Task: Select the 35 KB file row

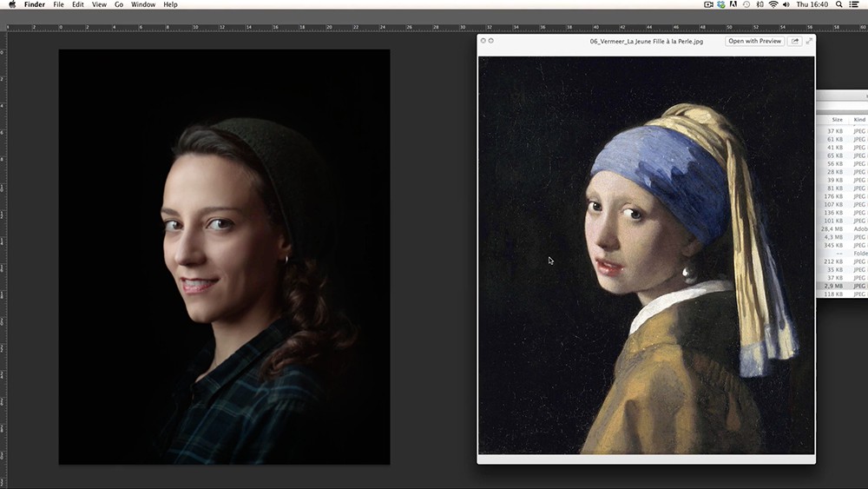Action: pyautogui.click(x=843, y=270)
